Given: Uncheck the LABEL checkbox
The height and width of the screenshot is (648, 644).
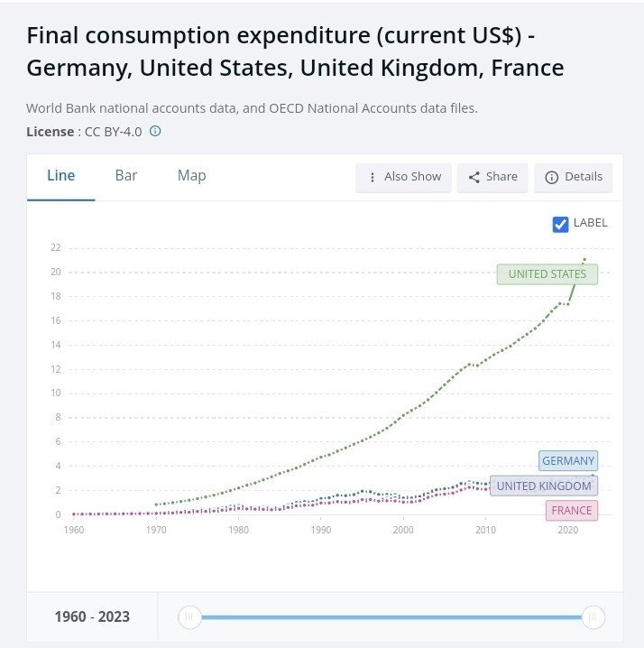Looking at the screenshot, I should tap(560, 224).
